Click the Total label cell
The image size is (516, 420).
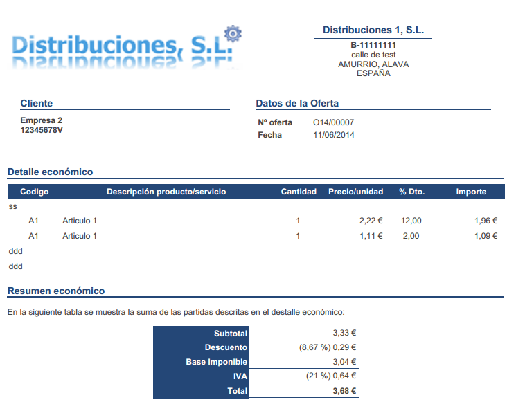pos(201,391)
